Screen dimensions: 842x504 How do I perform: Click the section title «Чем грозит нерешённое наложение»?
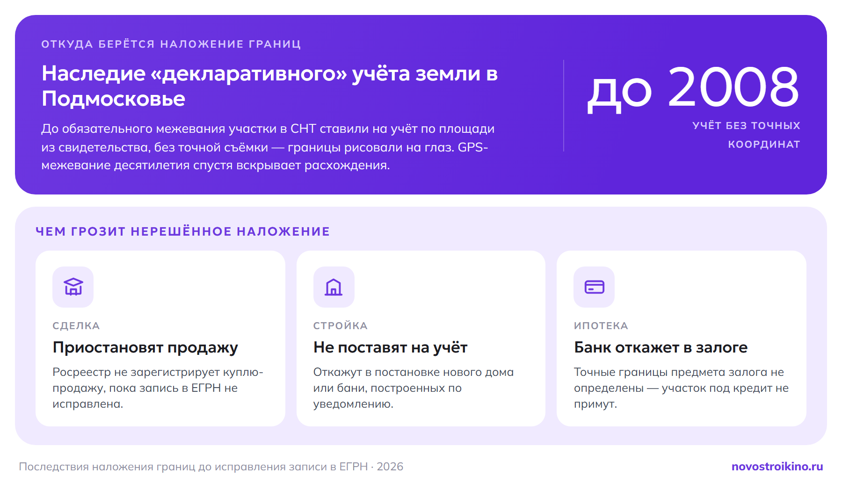click(183, 231)
